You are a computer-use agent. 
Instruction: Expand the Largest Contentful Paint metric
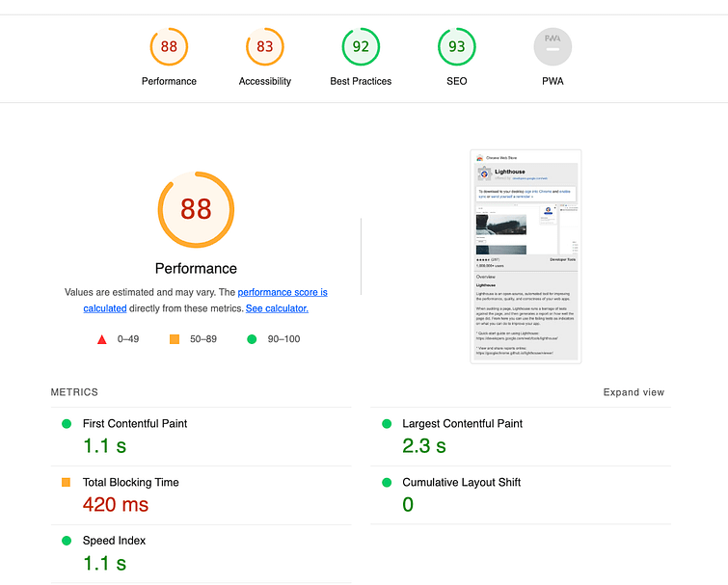[x=462, y=424]
